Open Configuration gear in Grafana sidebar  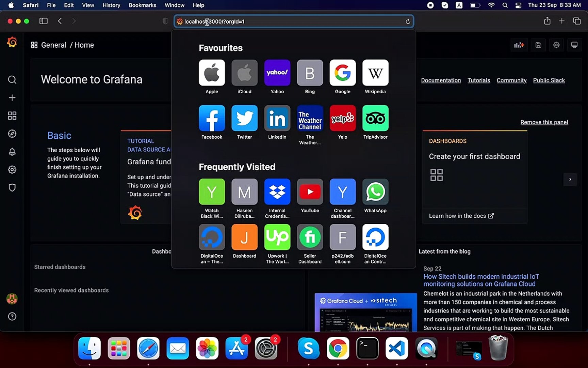click(x=12, y=170)
